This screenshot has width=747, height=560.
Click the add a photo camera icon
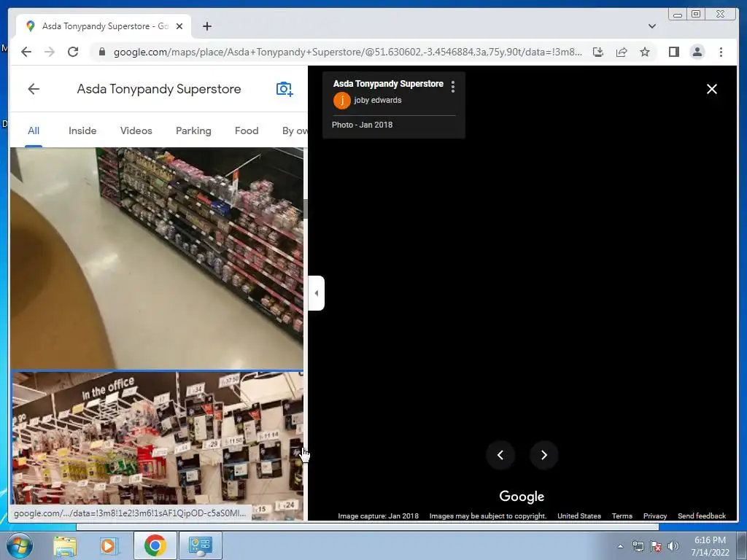click(285, 89)
